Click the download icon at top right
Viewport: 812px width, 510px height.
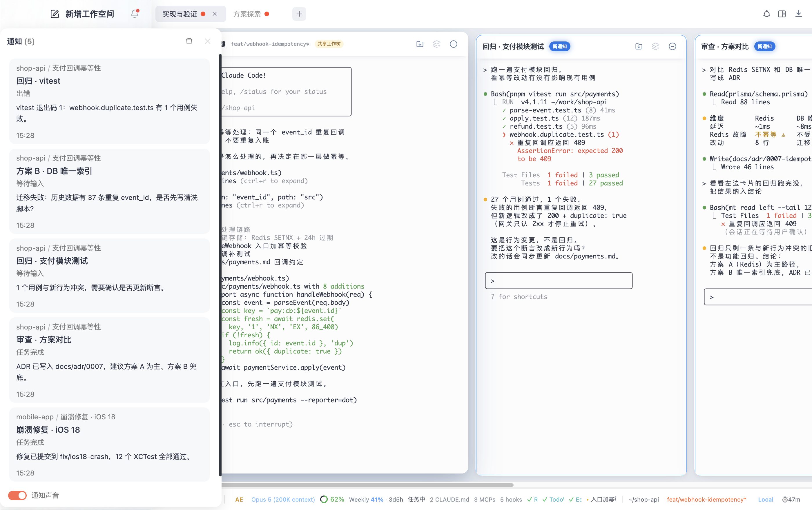798,14
